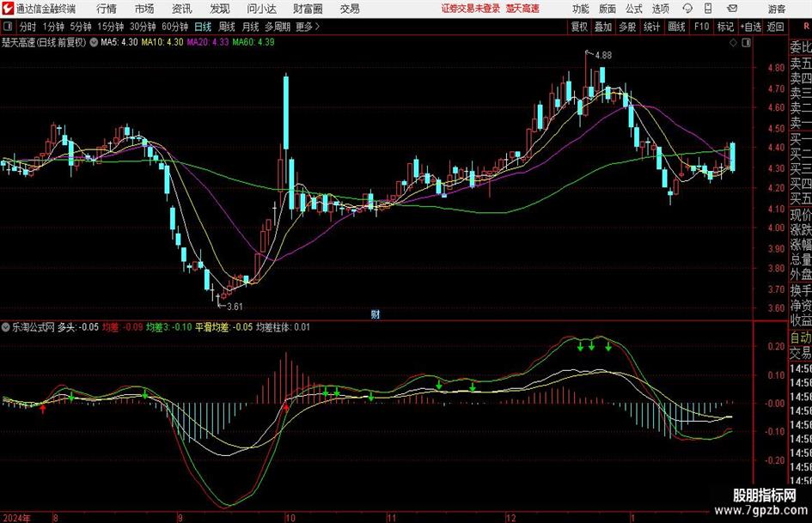Click the 财 marker on the chart
The height and width of the screenshot is (523, 812).
(x=375, y=314)
